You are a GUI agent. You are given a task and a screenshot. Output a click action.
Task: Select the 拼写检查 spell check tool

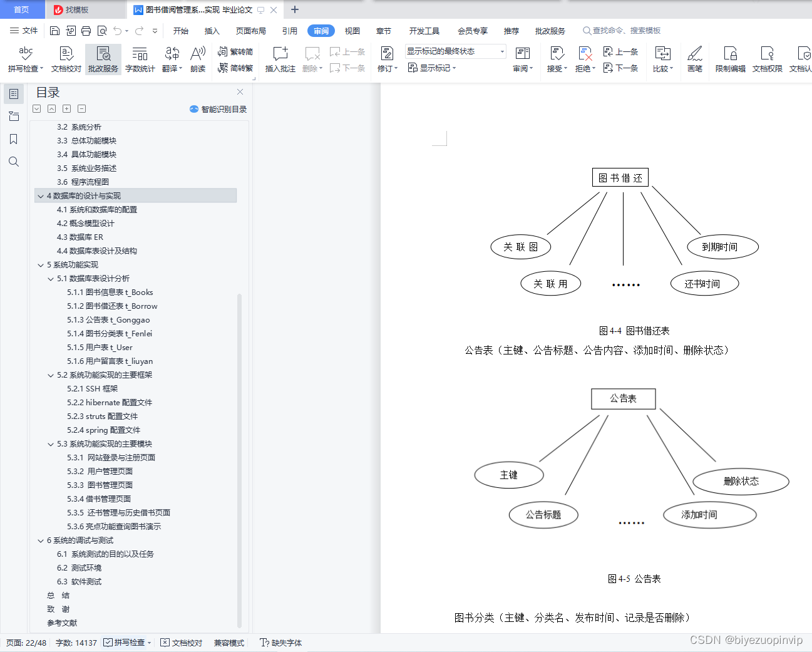click(x=25, y=60)
